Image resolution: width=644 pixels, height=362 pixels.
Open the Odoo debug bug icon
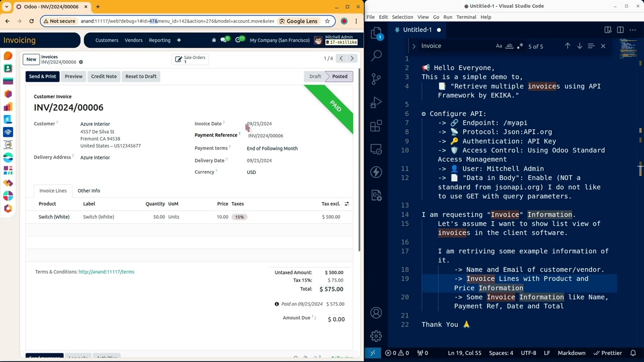pos(214,40)
